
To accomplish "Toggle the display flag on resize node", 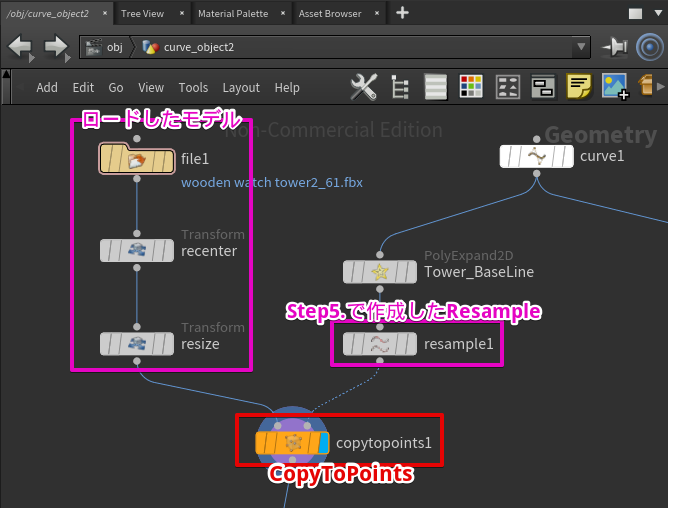I will pos(168,344).
